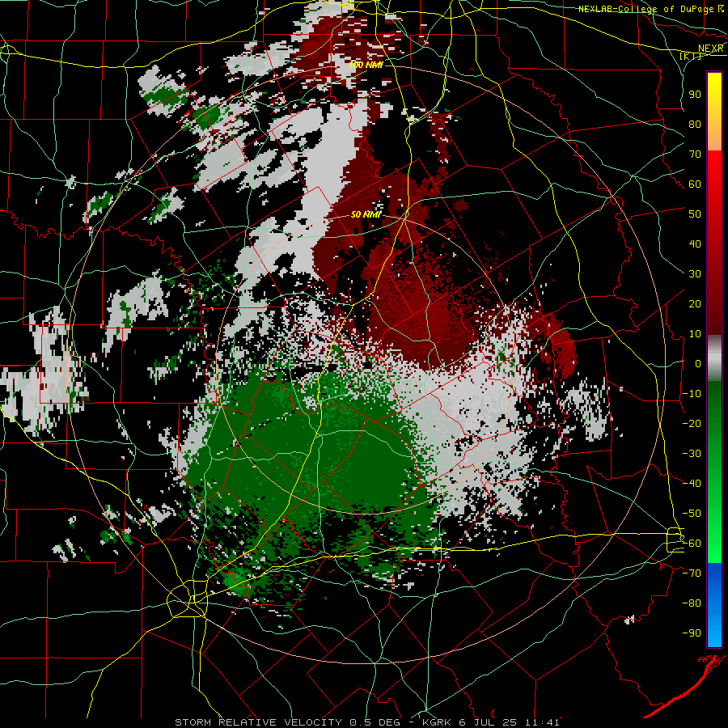Click the 100 NMI range ring label
This screenshot has width=728, height=728.
point(366,65)
